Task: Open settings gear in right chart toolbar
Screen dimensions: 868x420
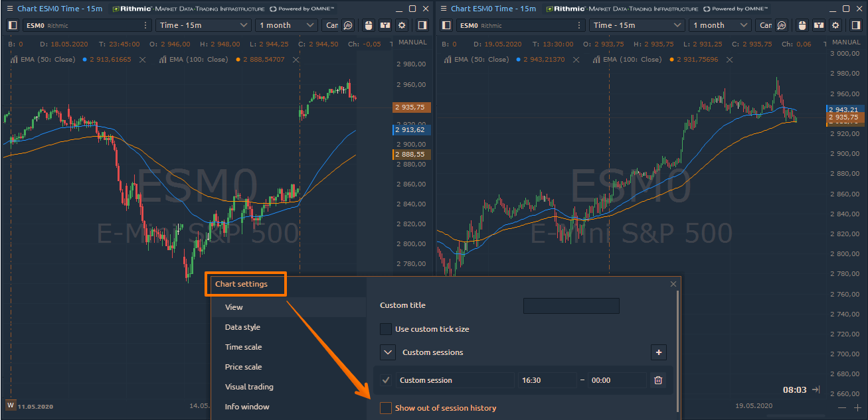Action: pyautogui.click(x=835, y=25)
